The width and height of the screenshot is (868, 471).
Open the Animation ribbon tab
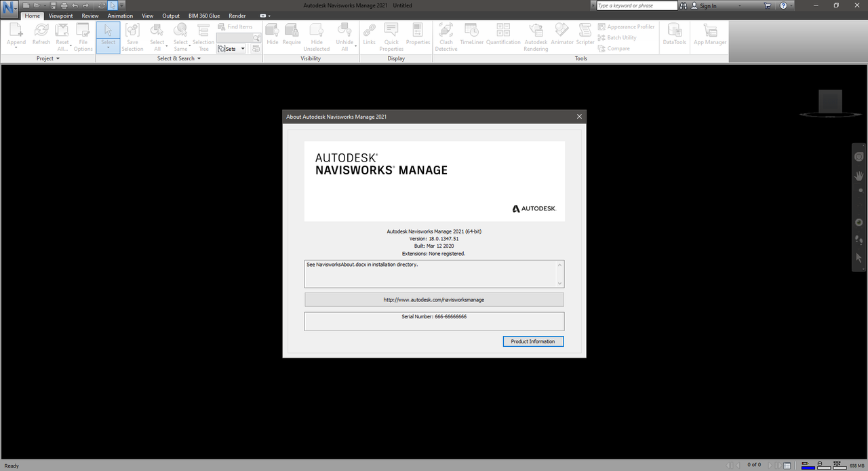120,16
